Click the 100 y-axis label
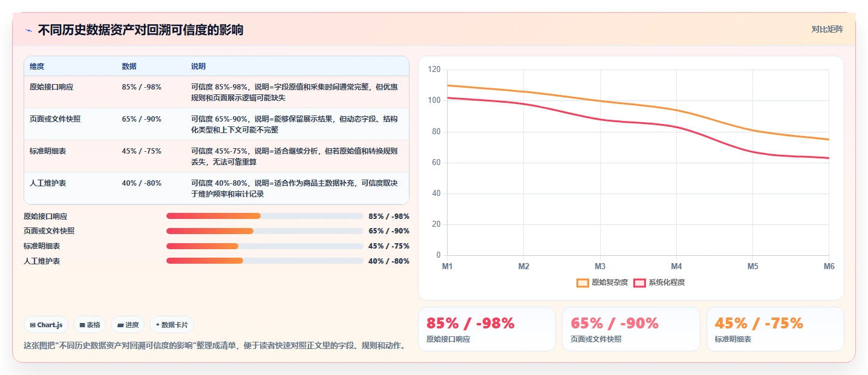The height and width of the screenshot is (375, 868). 434,100
